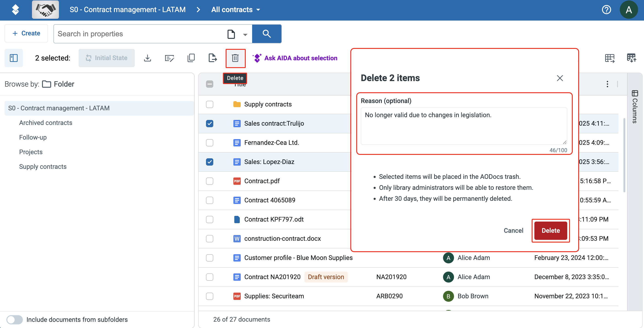
Task: Click the Initial State button
Action: pyautogui.click(x=106, y=58)
